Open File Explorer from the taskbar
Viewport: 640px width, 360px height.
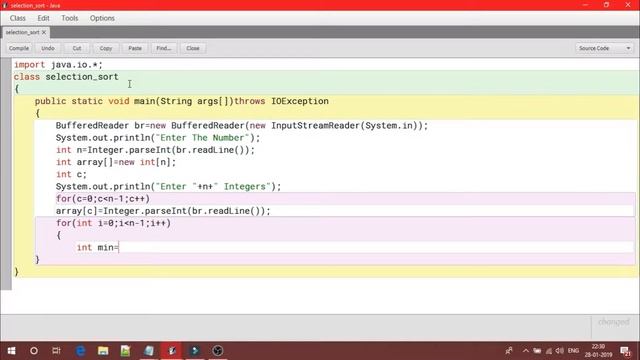(x=103, y=351)
